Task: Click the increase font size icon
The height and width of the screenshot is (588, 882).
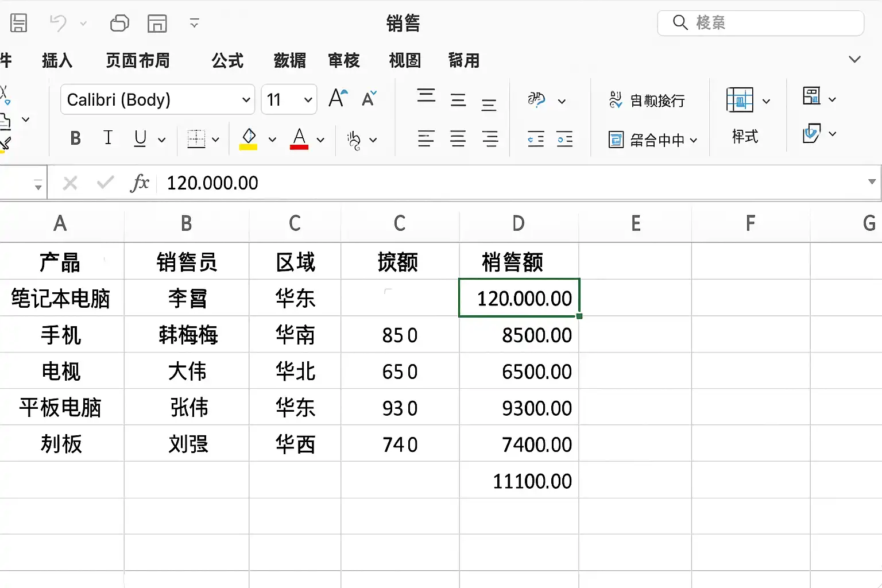Action: click(x=338, y=99)
